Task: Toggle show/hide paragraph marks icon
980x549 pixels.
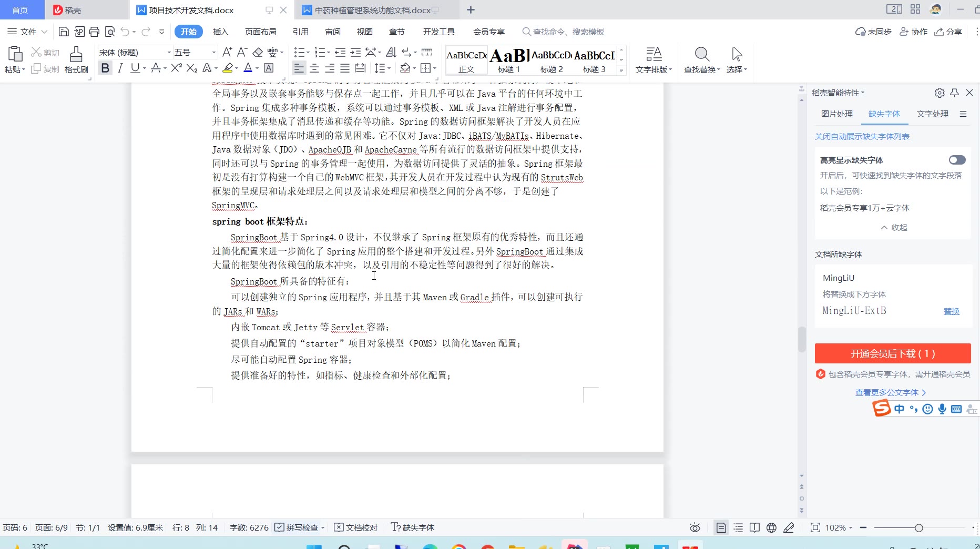Action: point(407,52)
